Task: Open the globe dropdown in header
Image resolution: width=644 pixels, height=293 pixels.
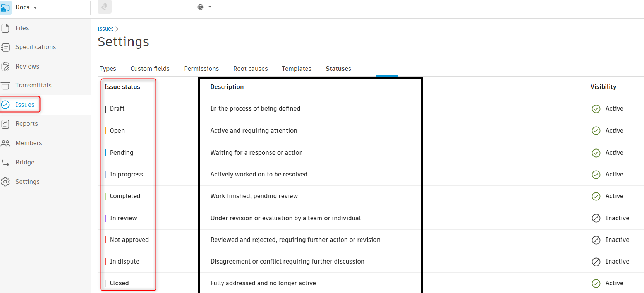Action: [205, 7]
